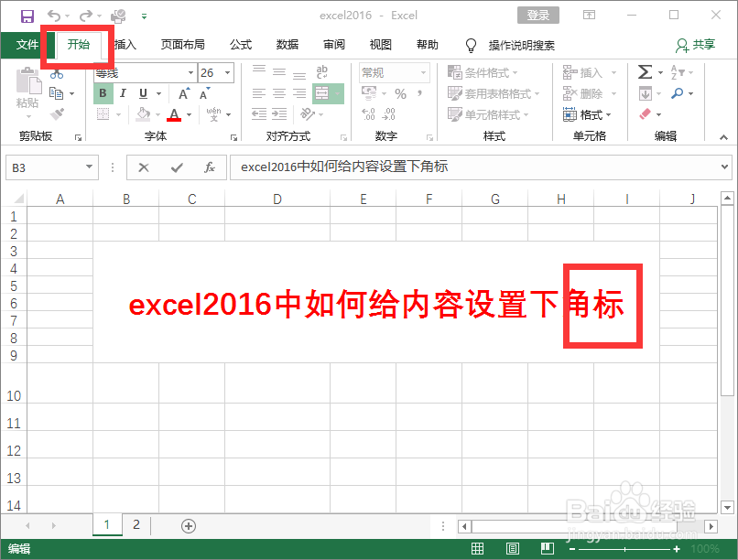Switch to 公式 Formulas tab
This screenshot has width=738, height=560.
(241, 45)
